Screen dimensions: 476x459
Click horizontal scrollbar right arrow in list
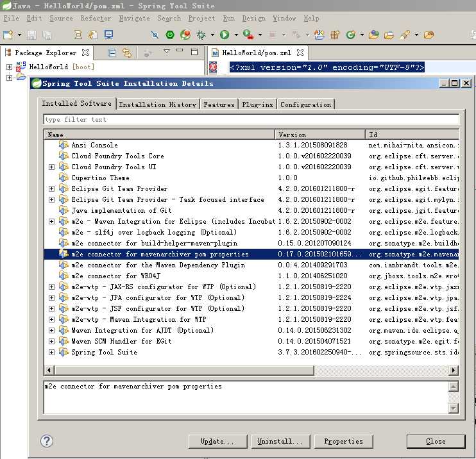tap(454, 370)
